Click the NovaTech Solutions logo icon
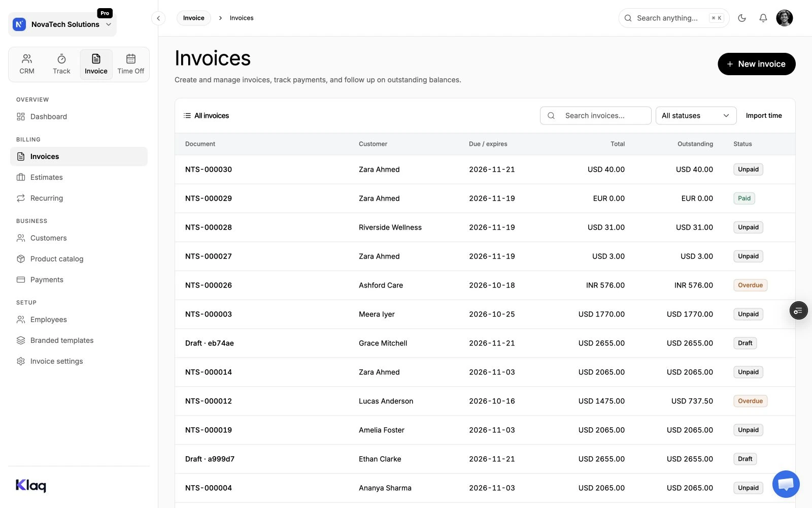The image size is (812, 508). pos(19,24)
